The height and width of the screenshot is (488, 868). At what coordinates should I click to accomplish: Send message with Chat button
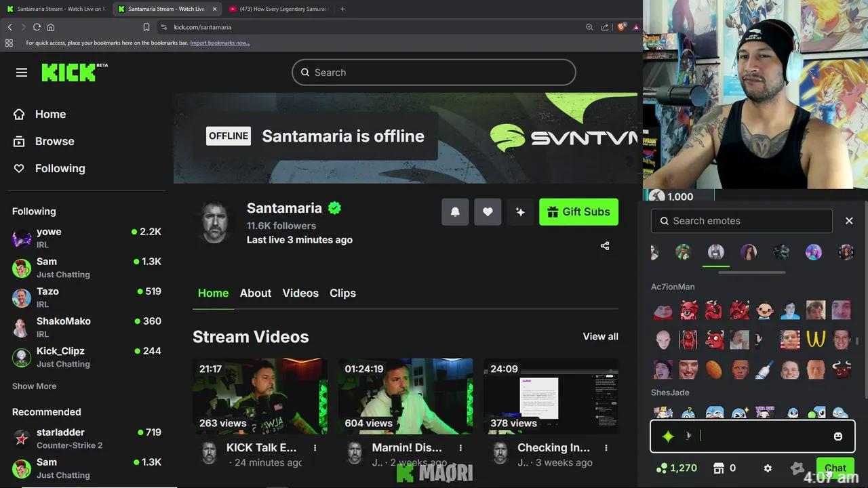click(x=835, y=468)
